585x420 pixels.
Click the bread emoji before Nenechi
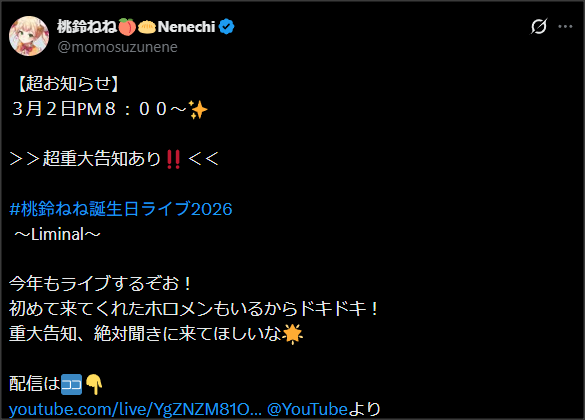pos(147,27)
